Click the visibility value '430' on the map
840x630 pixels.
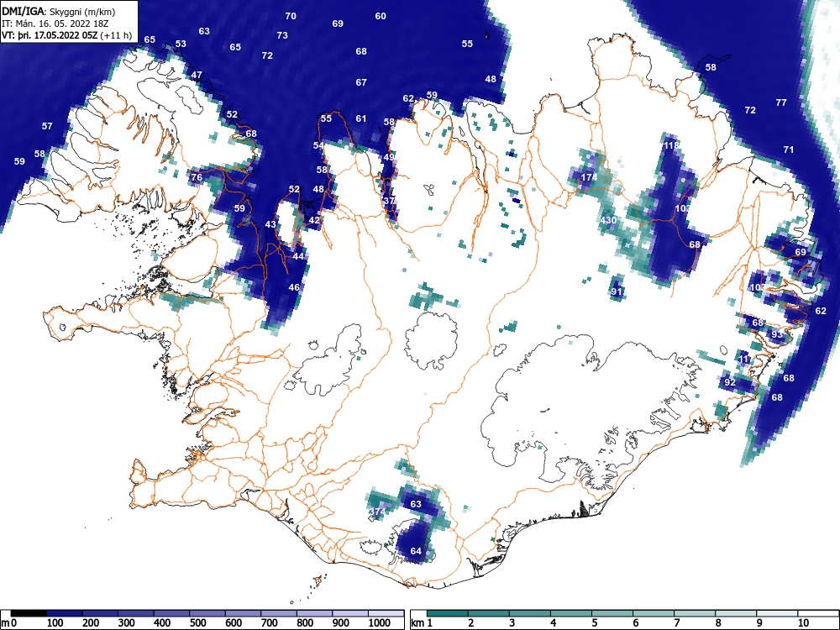(x=608, y=220)
